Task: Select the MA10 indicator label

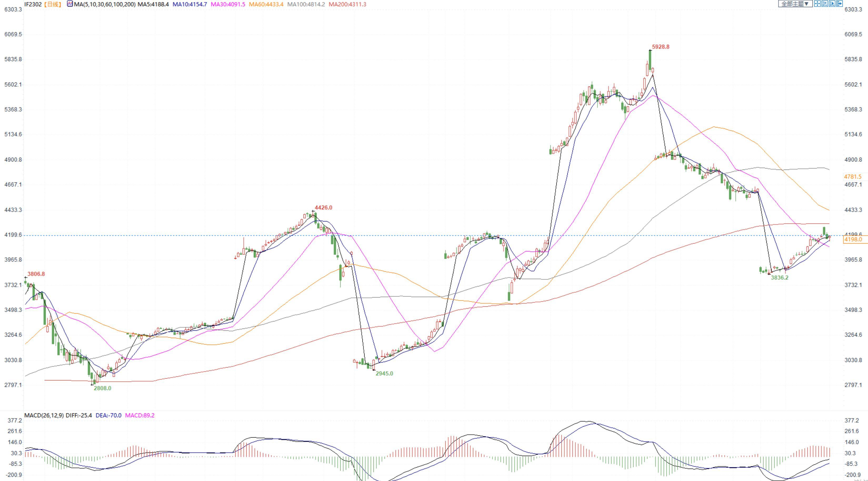Action: point(189,4)
